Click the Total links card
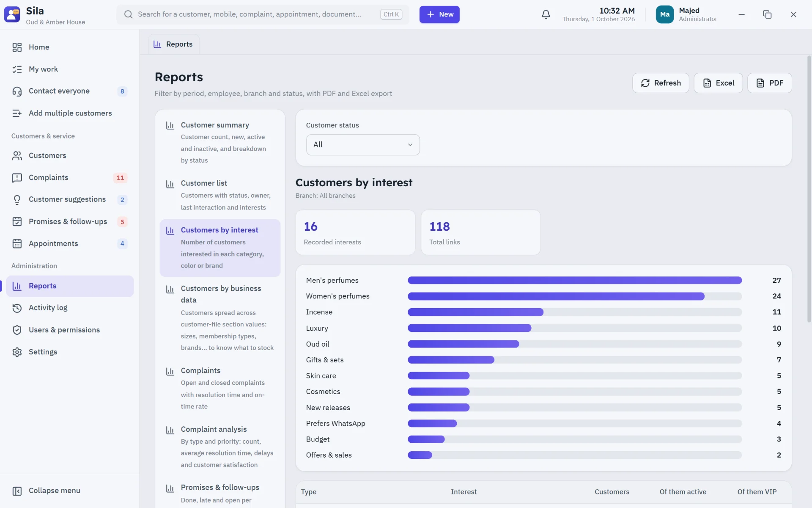Image resolution: width=812 pixels, height=508 pixels. pyautogui.click(x=480, y=232)
